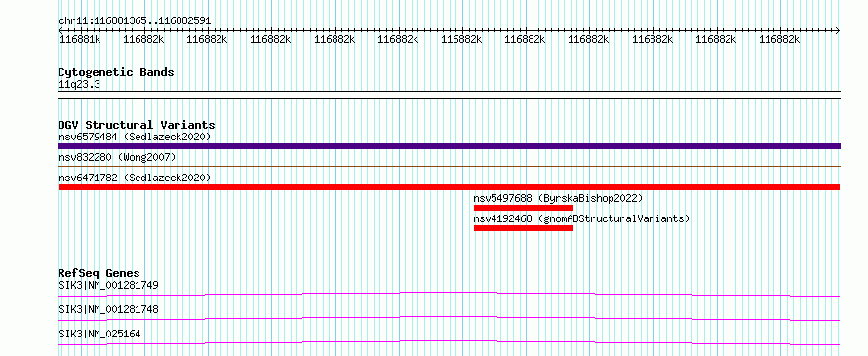
Task: Click the thin brown nsv832280 variant line
Action: point(449,166)
